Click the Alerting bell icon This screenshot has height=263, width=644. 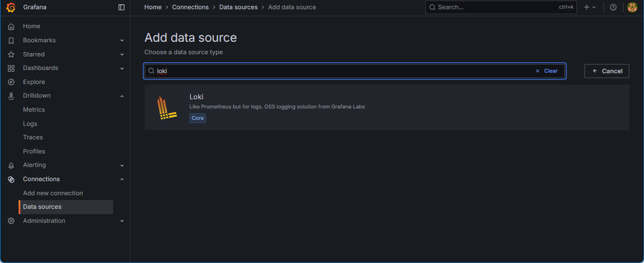(x=11, y=165)
